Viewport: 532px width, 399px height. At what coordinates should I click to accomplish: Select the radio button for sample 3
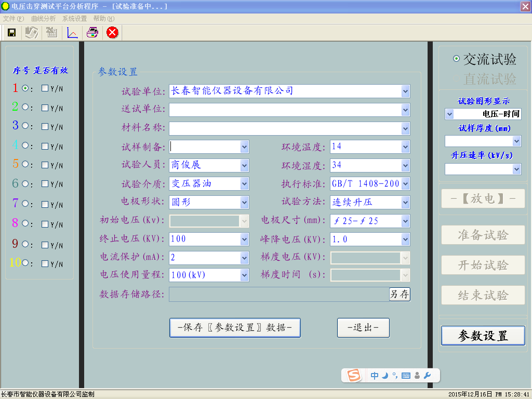[x=25, y=126]
